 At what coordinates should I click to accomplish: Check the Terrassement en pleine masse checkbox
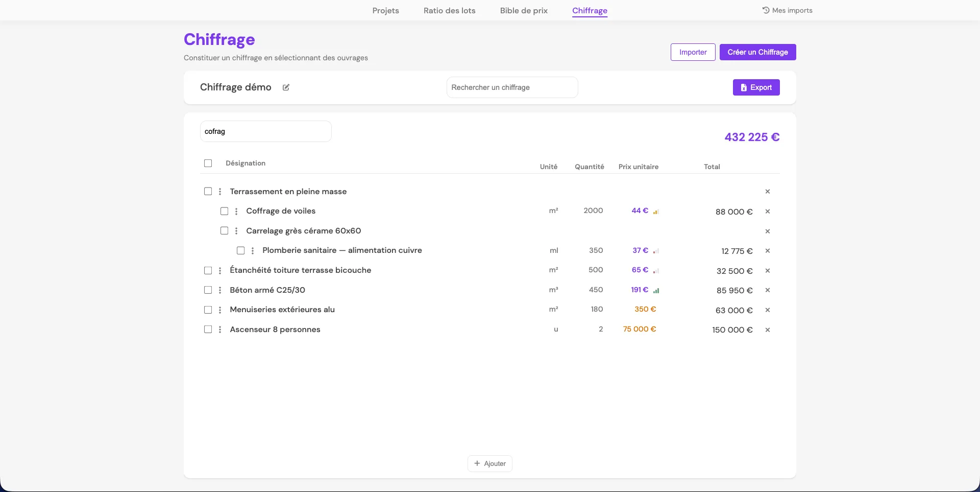[208, 191]
